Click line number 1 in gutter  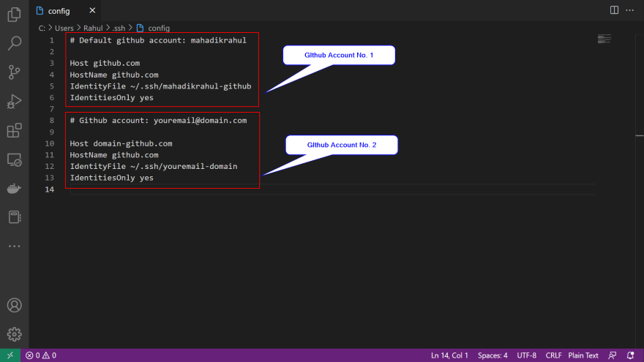(52, 40)
